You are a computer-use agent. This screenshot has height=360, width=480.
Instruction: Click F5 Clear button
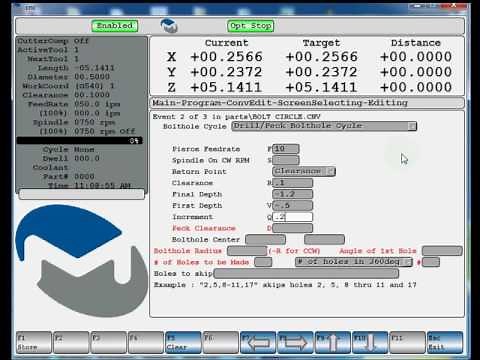183,342
